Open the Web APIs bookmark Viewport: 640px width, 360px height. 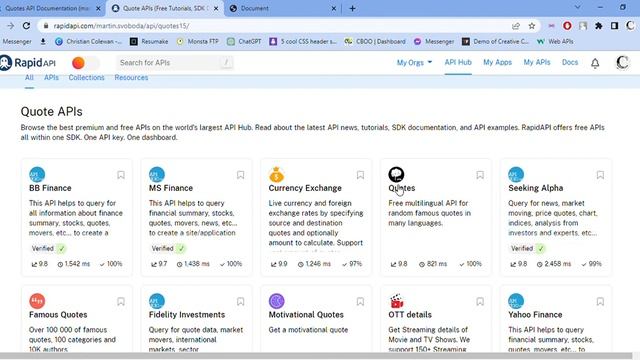tap(555, 42)
